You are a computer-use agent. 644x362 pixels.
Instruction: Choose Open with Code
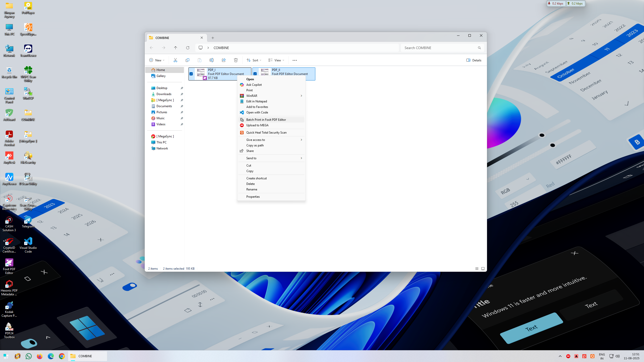point(271,112)
